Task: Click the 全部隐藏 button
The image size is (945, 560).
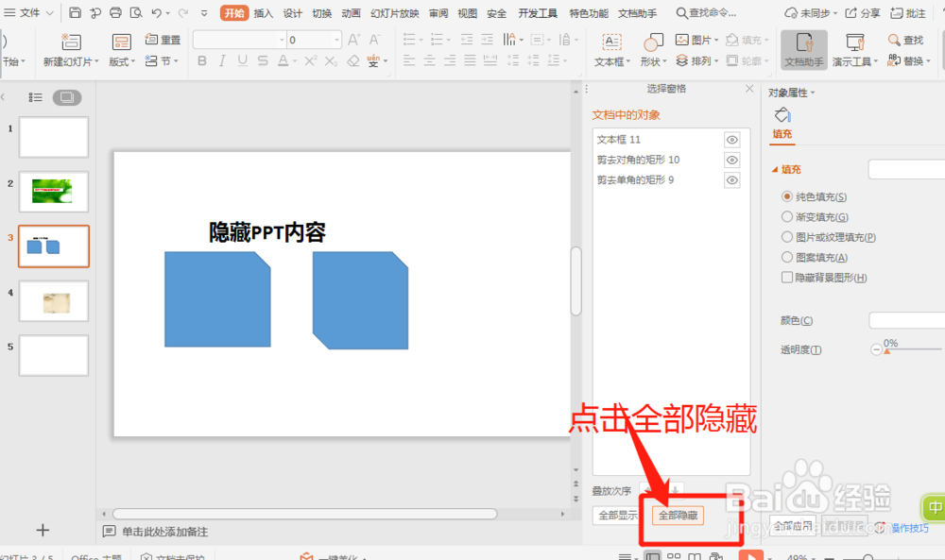Action: tap(678, 516)
